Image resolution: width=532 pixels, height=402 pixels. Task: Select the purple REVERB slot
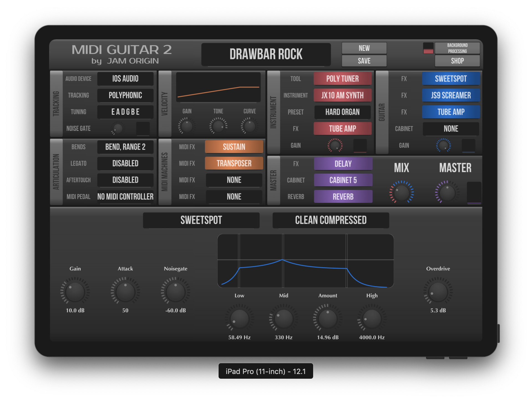coord(343,197)
